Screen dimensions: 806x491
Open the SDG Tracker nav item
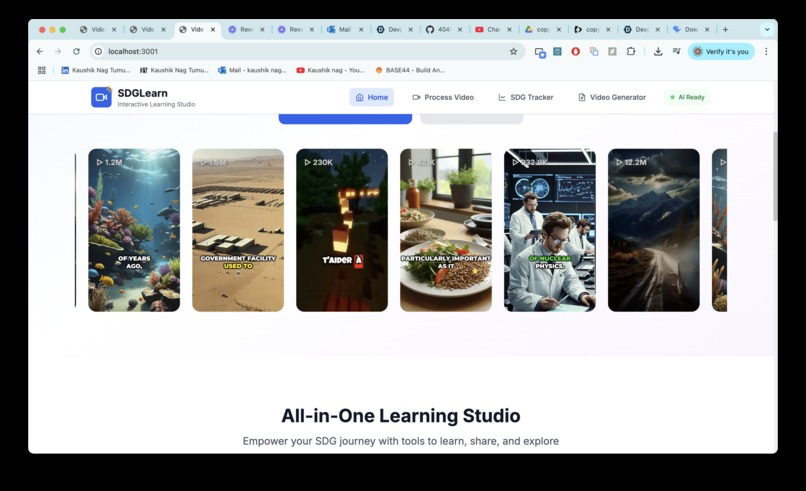(x=526, y=97)
